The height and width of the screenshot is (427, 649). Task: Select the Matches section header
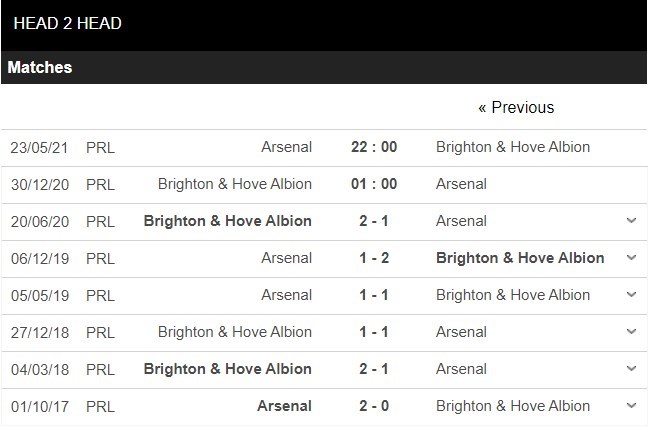[40, 68]
